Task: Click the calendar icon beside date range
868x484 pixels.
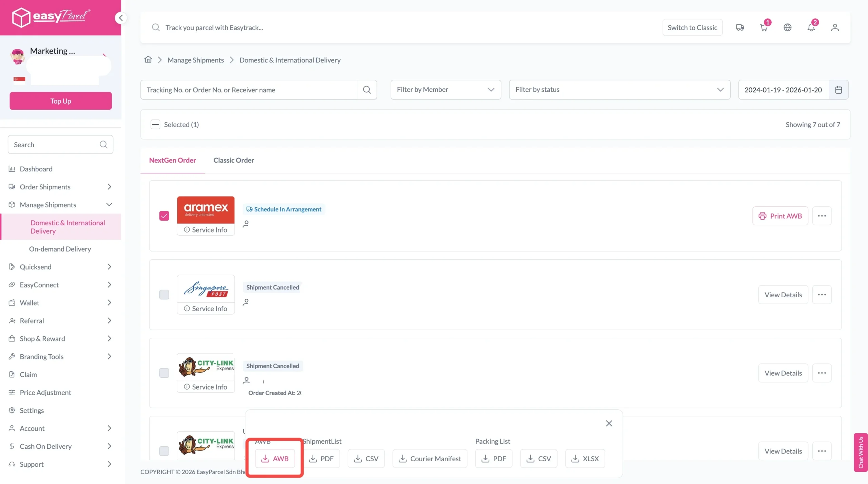Action: point(839,90)
